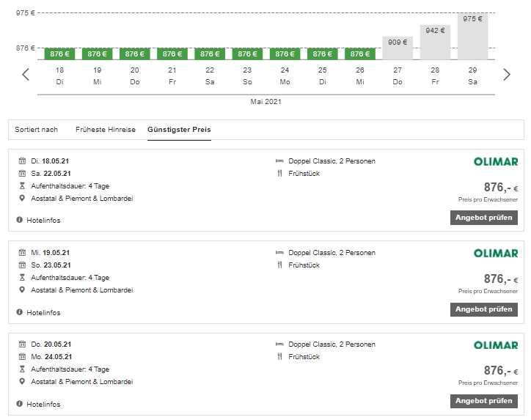Click location pin icon in third offer

pos(22,381)
